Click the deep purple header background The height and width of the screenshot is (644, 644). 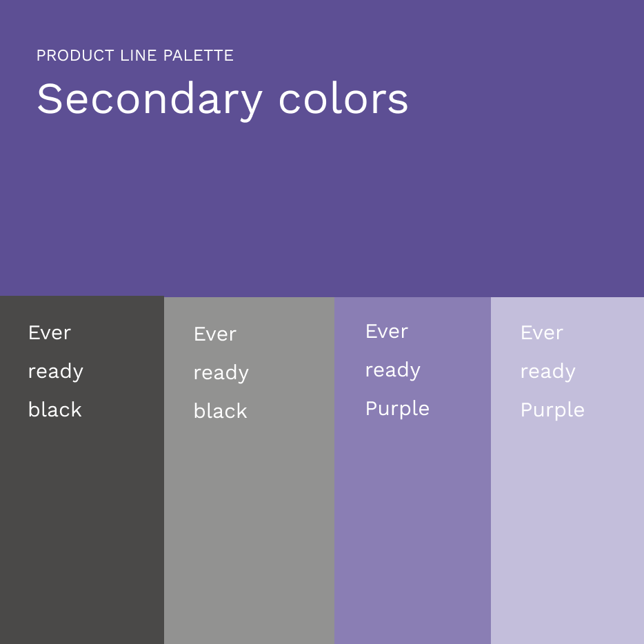pyautogui.click(x=414, y=207)
